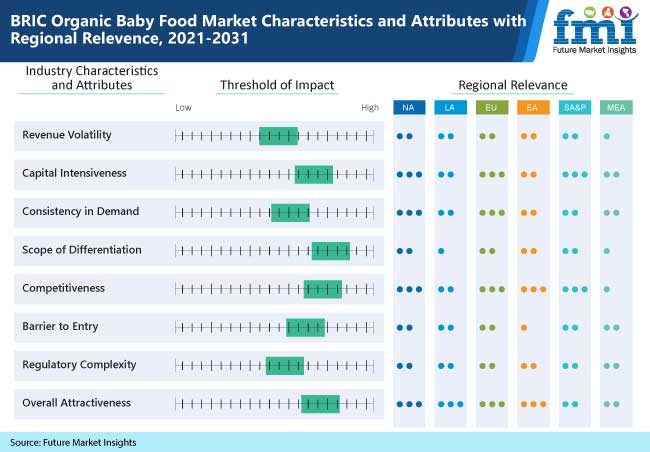Select the NA region header badge

click(409, 107)
